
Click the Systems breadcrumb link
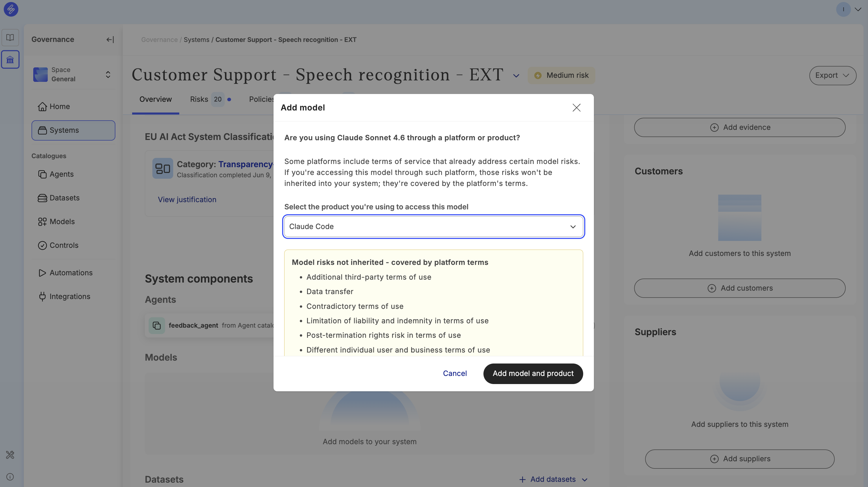click(196, 40)
